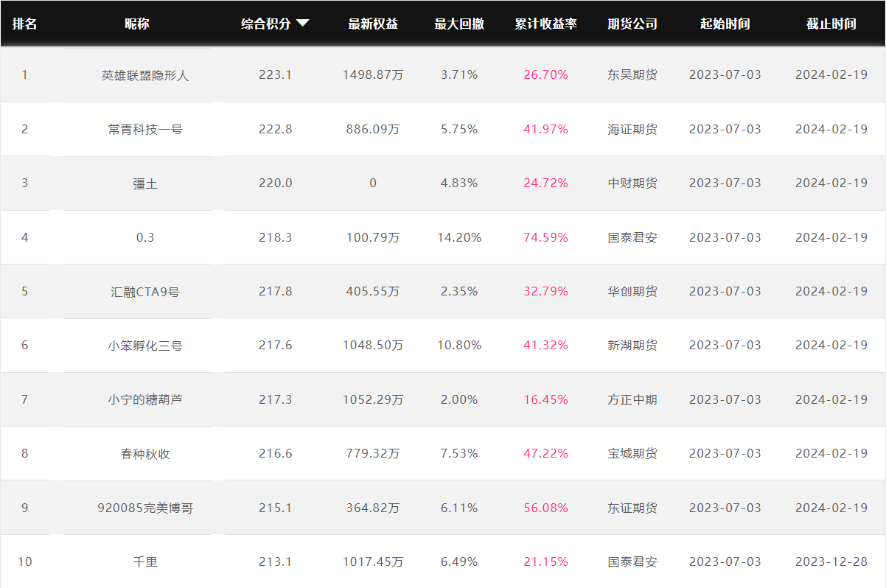886x588 pixels.
Task: Click equity value 1048.50万
Action: click(373, 345)
